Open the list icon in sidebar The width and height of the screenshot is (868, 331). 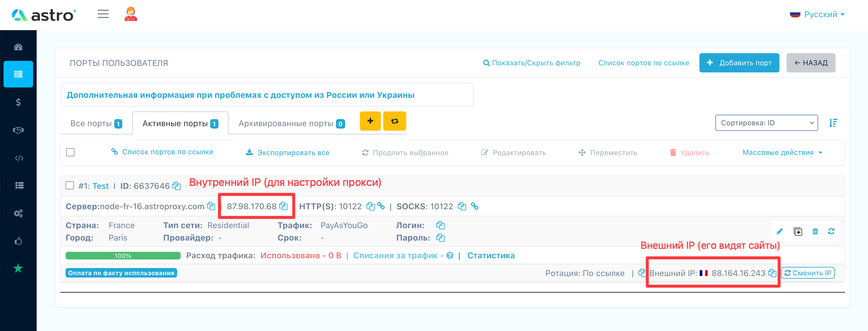coord(19,185)
